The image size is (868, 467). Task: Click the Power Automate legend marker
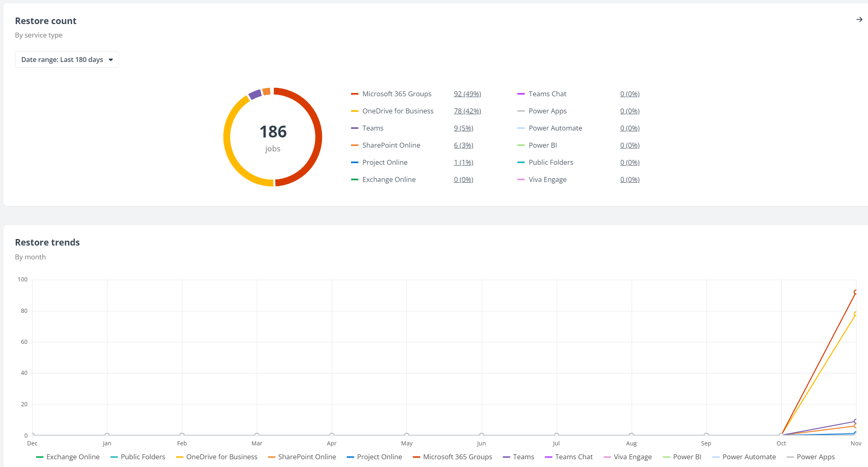pyautogui.click(x=521, y=128)
